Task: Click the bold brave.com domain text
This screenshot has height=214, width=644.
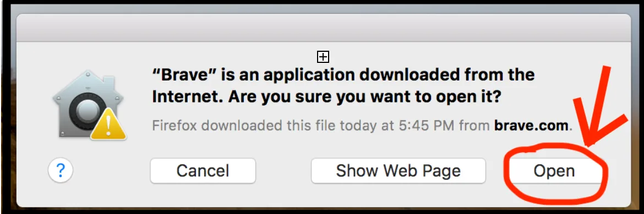Action: click(531, 125)
